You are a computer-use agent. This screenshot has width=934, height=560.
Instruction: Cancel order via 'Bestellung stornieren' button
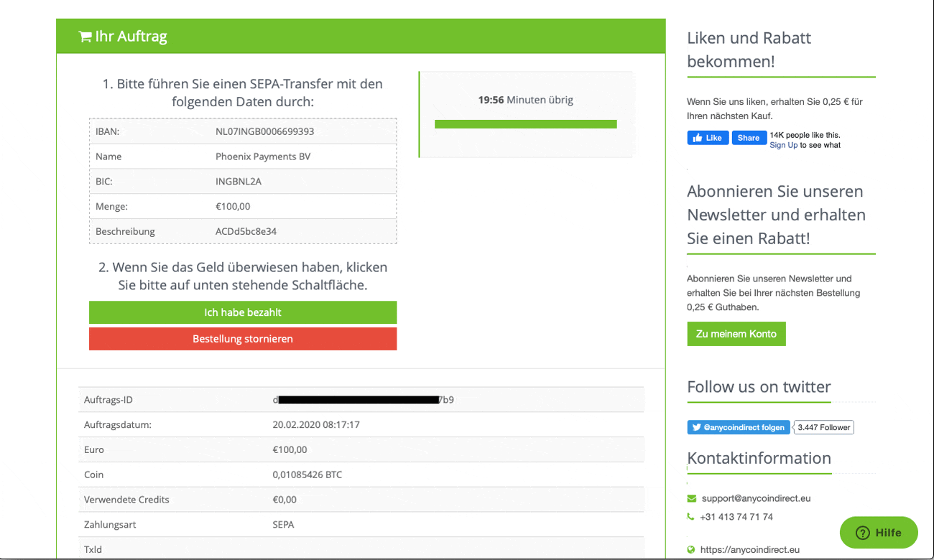(x=243, y=339)
